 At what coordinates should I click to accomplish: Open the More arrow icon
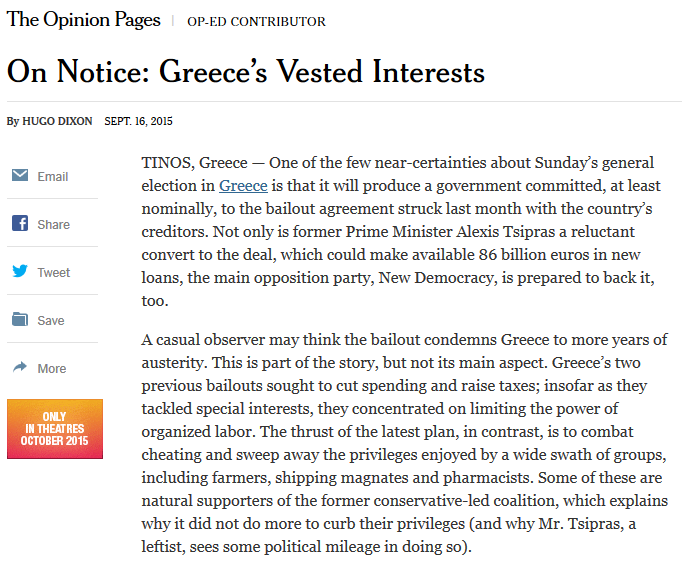tap(20, 367)
